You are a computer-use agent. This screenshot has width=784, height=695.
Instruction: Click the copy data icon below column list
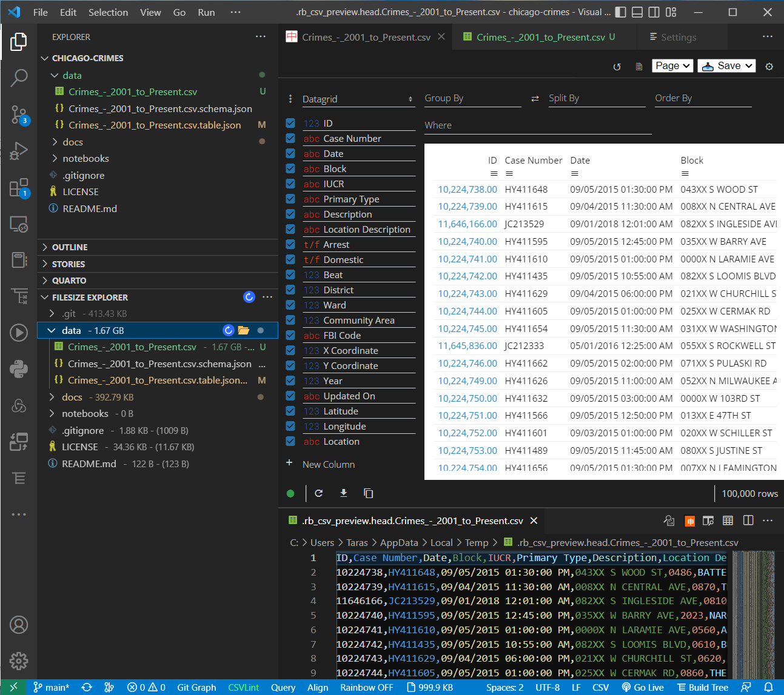click(x=368, y=493)
